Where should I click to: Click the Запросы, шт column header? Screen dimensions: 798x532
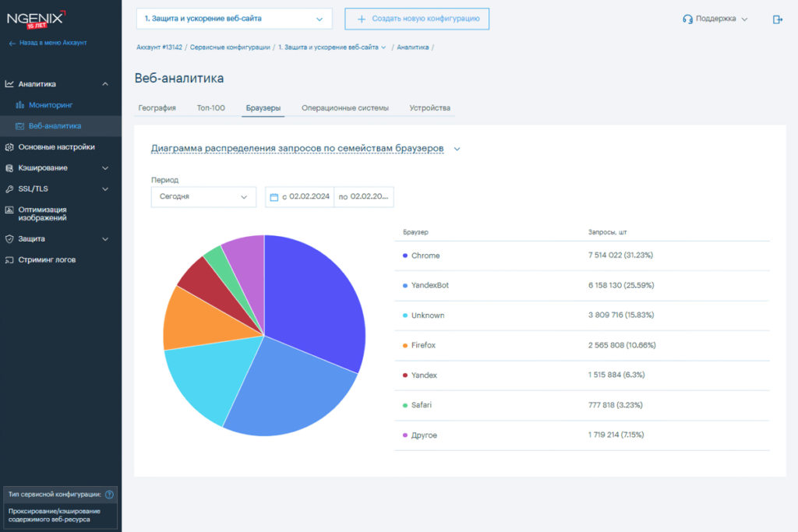click(x=607, y=232)
